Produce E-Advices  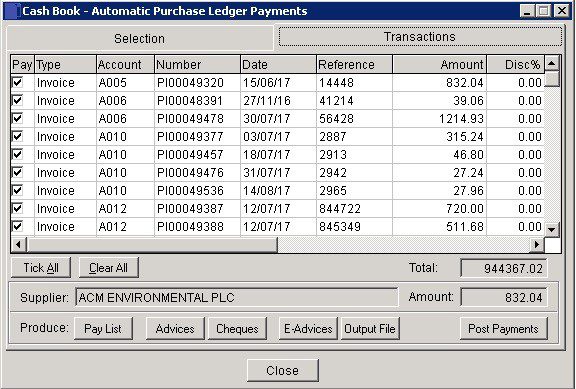click(308, 328)
